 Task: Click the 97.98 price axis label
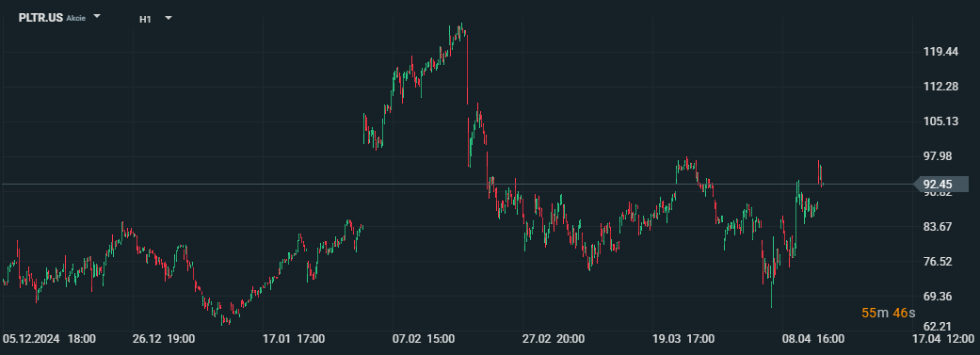(x=940, y=156)
